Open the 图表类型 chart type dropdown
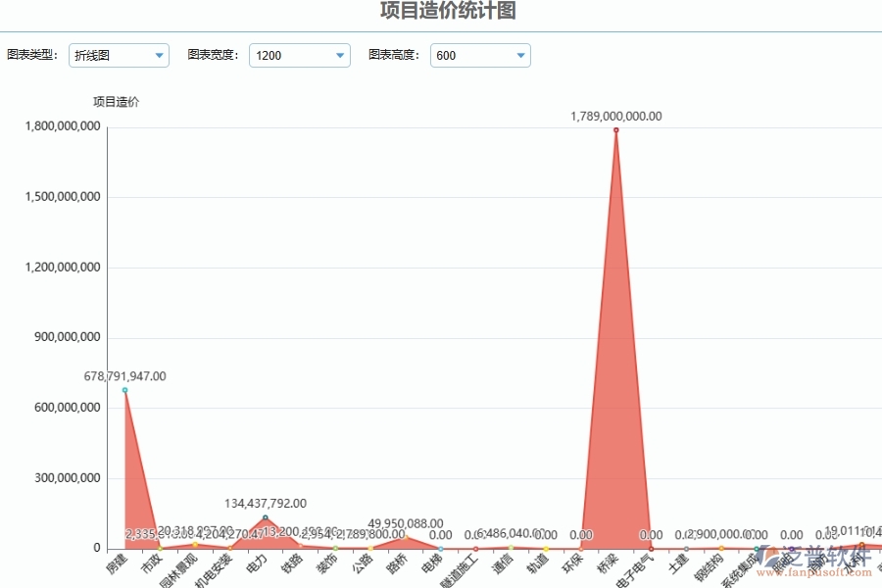The image size is (882, 588). pos(119,55)
